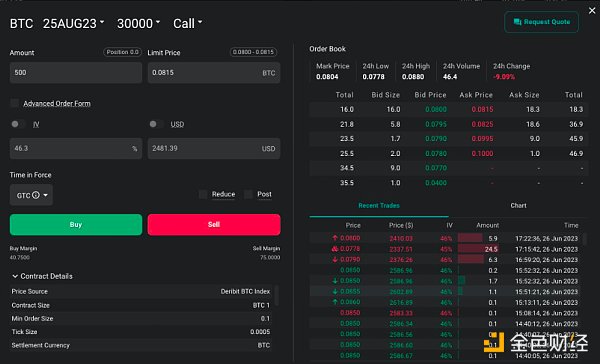The image size is (600, 364).
Task: Click the down arrow icon beside 0.0855 trade
Action: (335, 292)
